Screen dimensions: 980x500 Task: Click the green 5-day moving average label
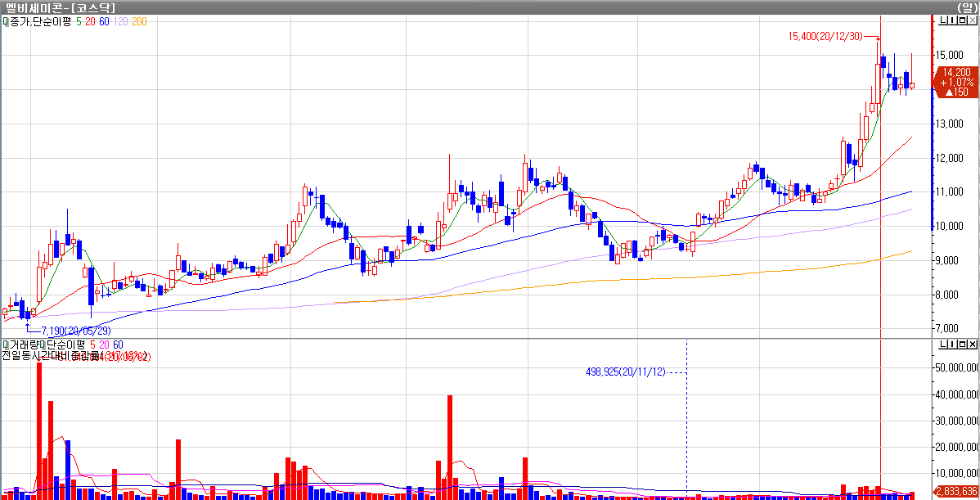[x=79, y=21]
